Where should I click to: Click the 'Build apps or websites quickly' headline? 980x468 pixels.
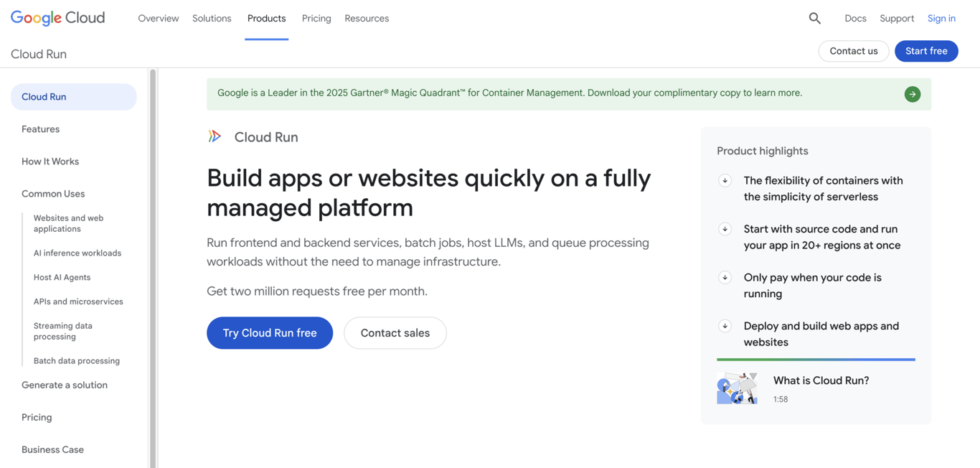tap(429, 192)
